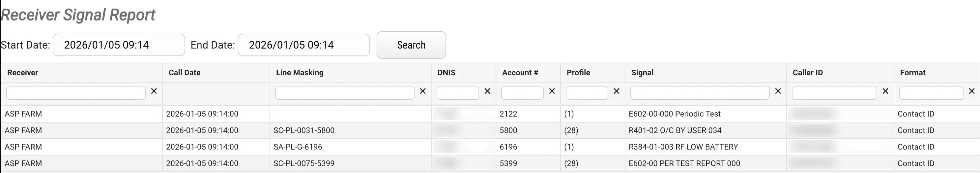Clear the DNIS filter X icon
This screenshot has height=173, width=980.
tap(487, 91)
